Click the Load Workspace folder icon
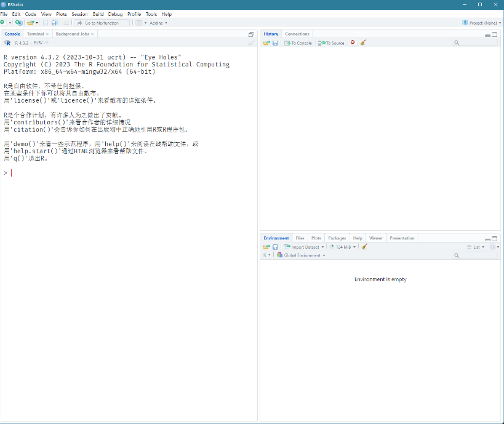504x424 pixels. [x=266, y=247]
